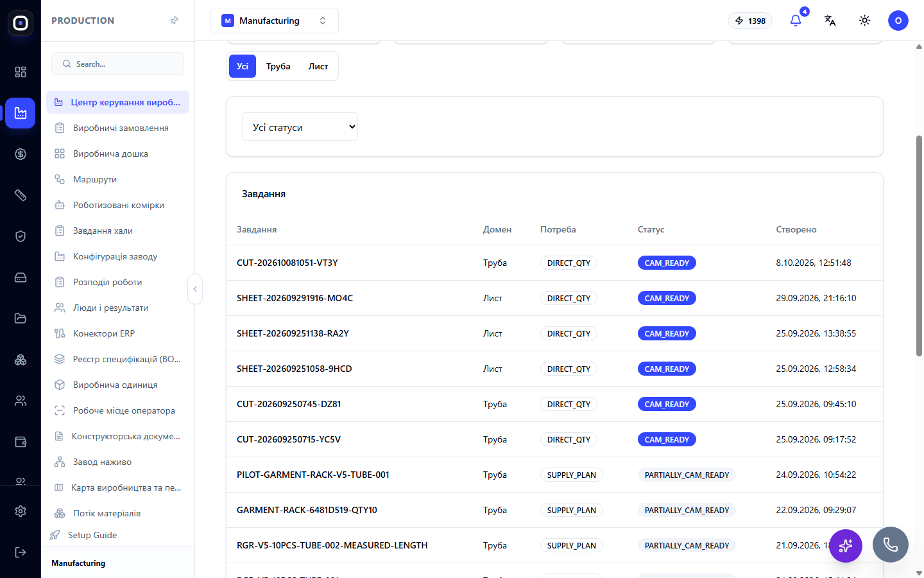The width and height of the screenshot is (924, 578).
Task: Open 'Конектори ERP' in sidebar
Action: tap(117, 333)
